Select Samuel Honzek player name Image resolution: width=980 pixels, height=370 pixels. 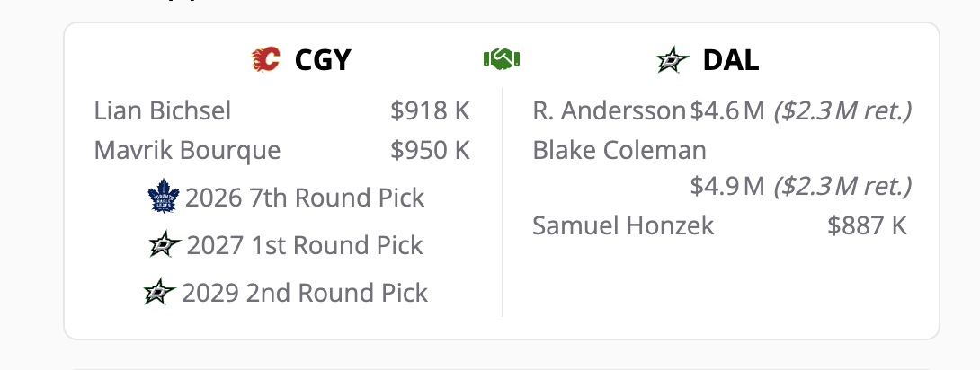pos(623,225)
